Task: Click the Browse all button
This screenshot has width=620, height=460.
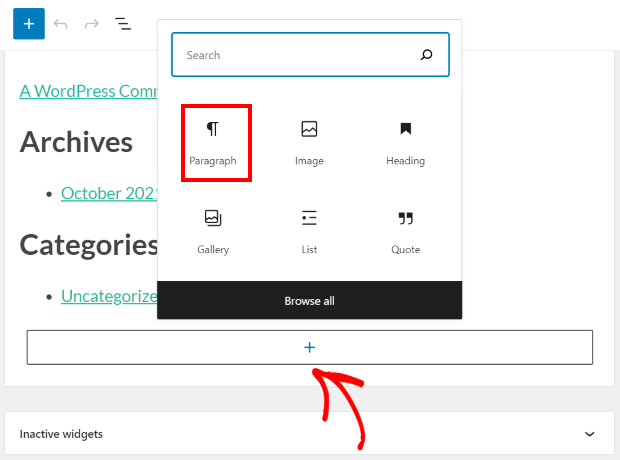Action: (x=309, y=301)
